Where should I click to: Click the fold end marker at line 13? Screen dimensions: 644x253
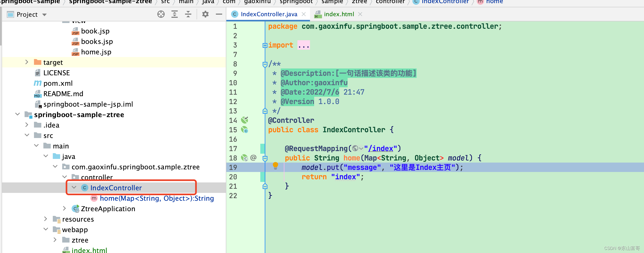pos(265,111)
